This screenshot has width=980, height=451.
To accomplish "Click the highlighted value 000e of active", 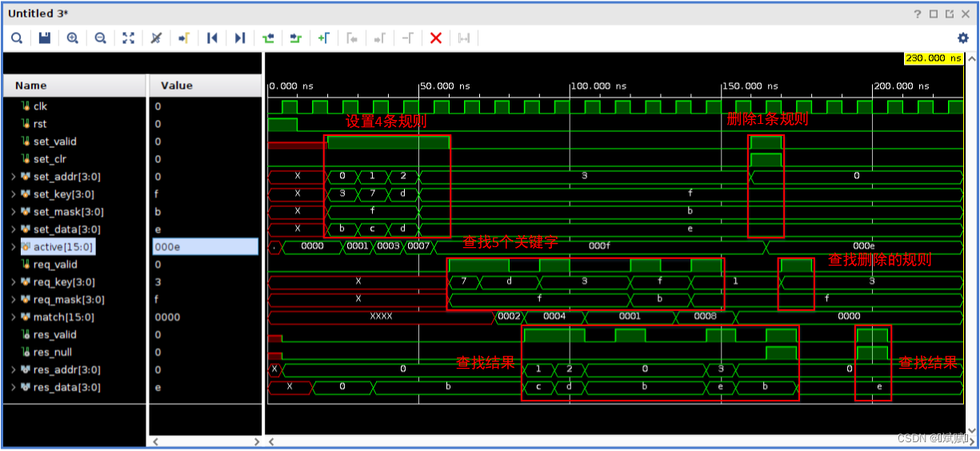I will pyautogui.click(x=205, y=247).
